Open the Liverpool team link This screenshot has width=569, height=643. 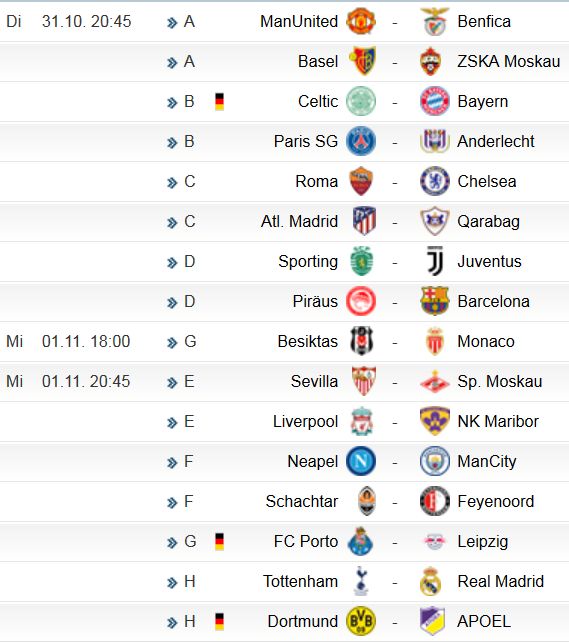coord(305,422)
